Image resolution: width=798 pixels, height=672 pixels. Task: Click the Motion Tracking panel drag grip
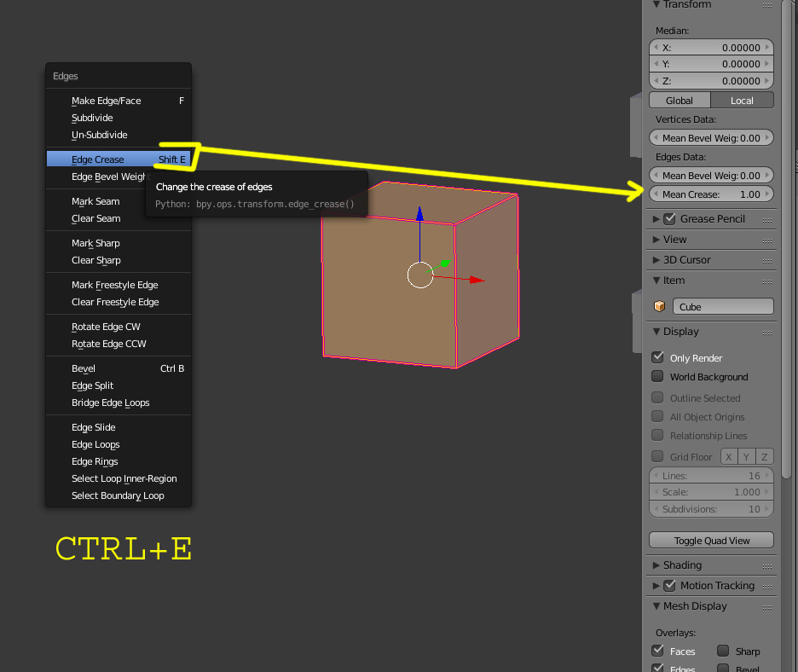click(767, 587)
